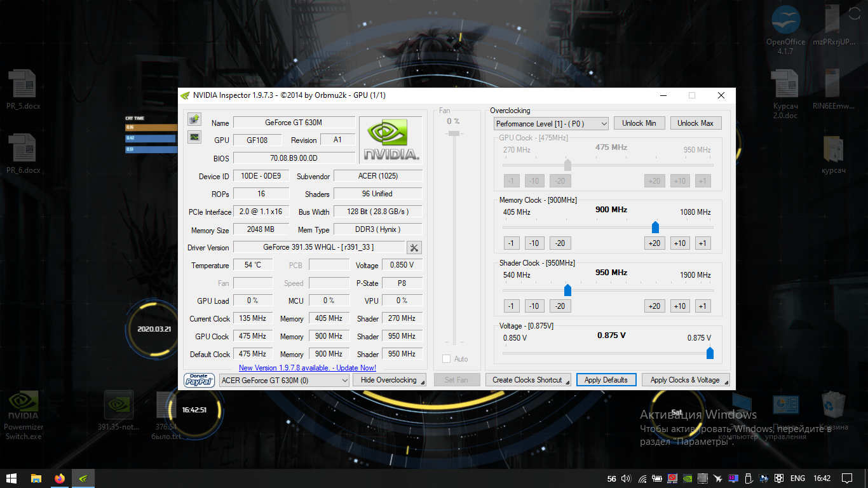This screenshot has height=488, width=868.
Task: Open the 376.54 было.txt file
Action: 166,416
